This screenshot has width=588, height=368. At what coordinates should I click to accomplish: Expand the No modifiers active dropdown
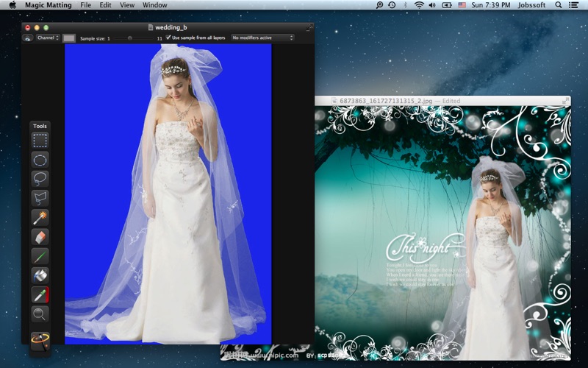262,38
